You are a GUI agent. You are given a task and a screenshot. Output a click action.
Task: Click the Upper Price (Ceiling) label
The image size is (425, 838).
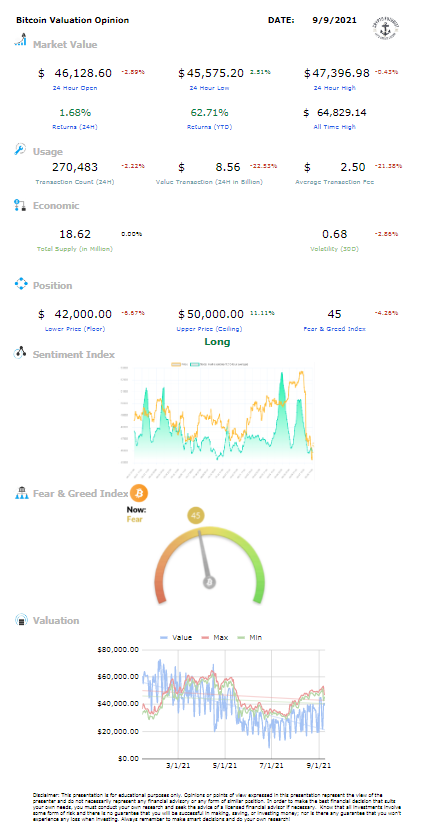pos(210,329)
